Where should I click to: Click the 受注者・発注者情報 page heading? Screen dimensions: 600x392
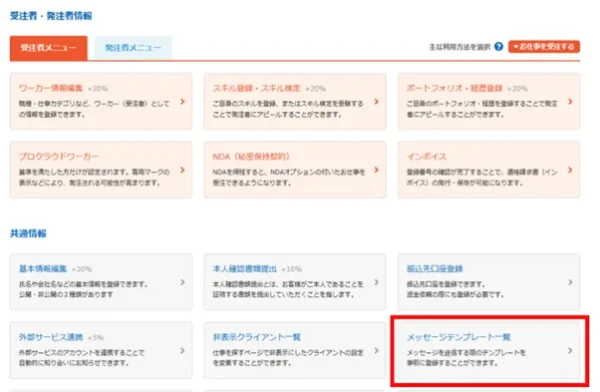(x=51, y=16)
